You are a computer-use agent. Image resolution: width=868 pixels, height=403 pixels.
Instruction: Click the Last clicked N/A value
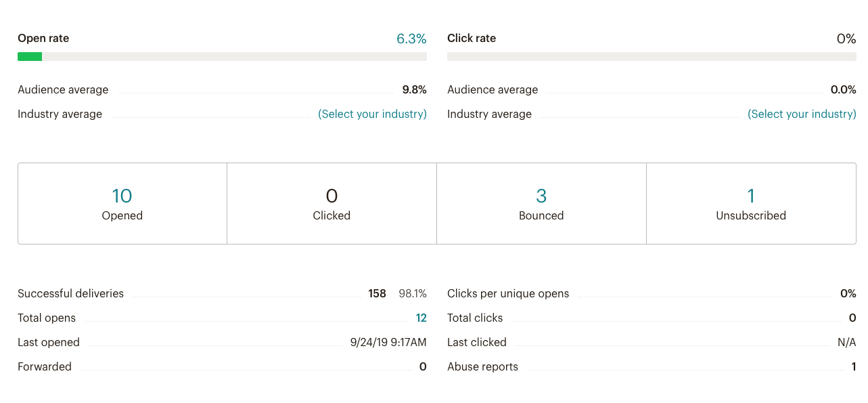pos(846,343)
